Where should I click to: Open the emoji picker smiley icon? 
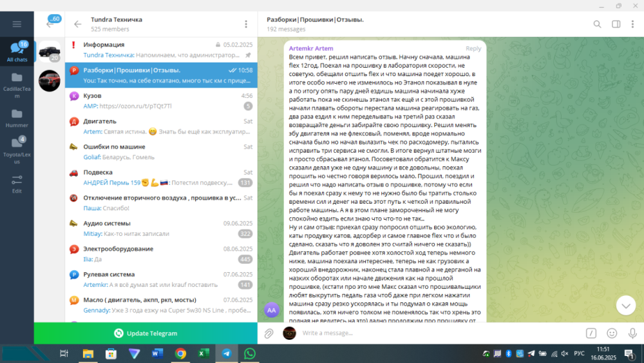pyautogui.click(x=612, y=333)
